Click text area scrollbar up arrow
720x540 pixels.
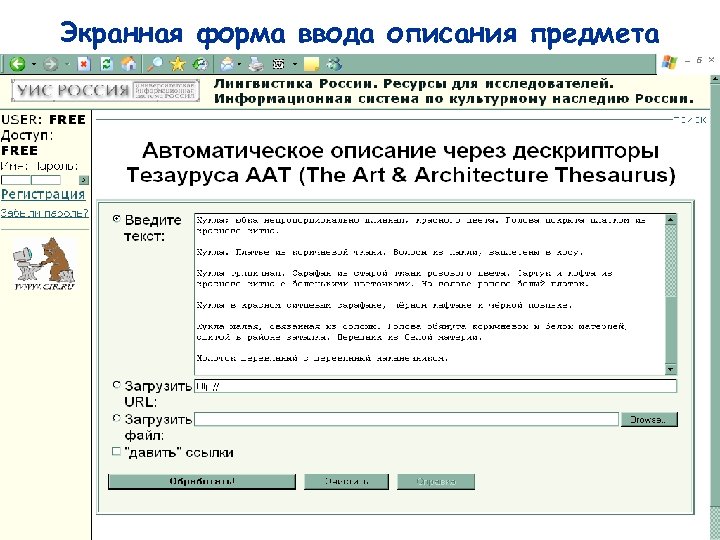[x=671, y=219]
